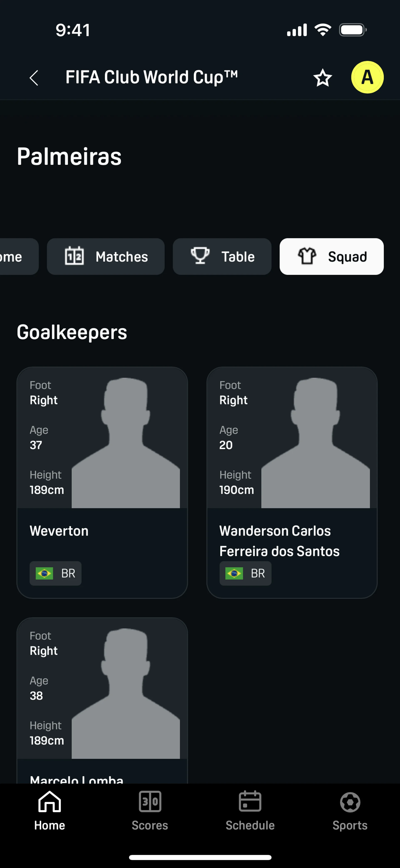Viewport: 400px width, 868px height.
Task: Select the Squad tab
Action: pos(331,257)
